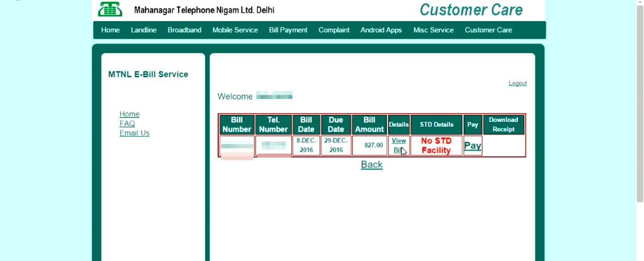644x261 pixels.
Task: Open the FAQ link
Action: (x=127, y=124)
